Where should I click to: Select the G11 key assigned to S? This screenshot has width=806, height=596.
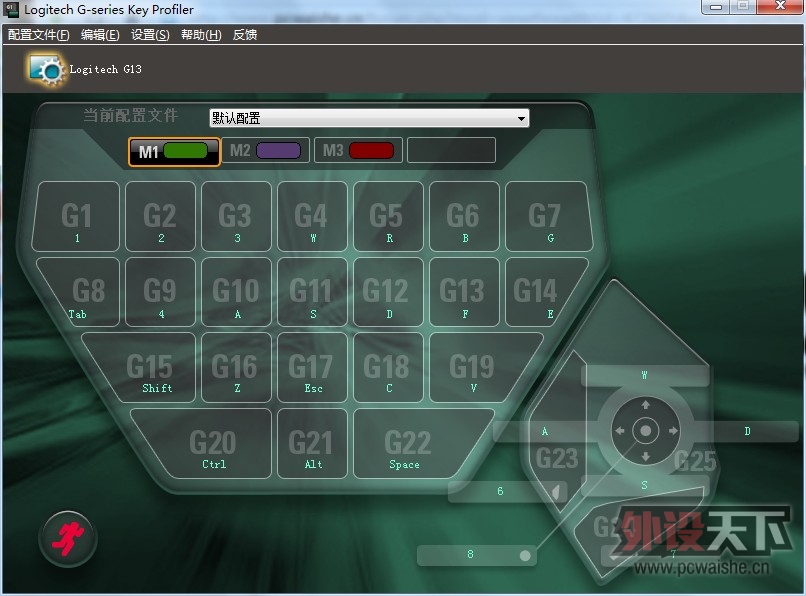tap(313, 292)
